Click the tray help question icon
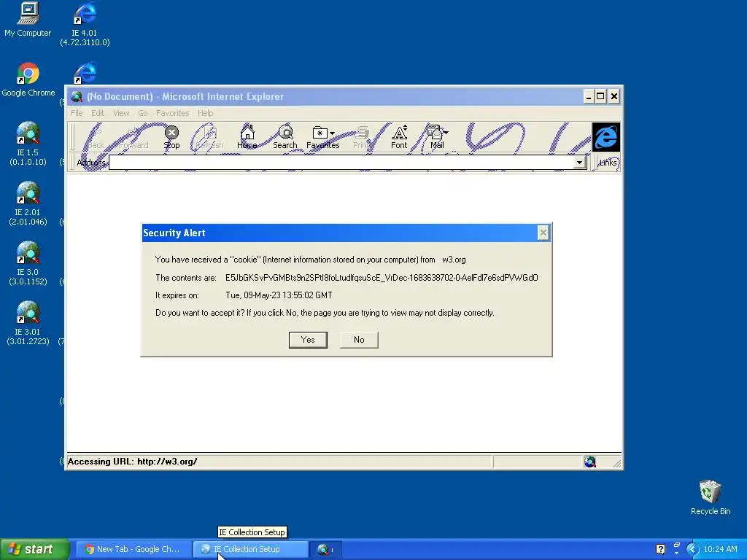 coord(660,549)
